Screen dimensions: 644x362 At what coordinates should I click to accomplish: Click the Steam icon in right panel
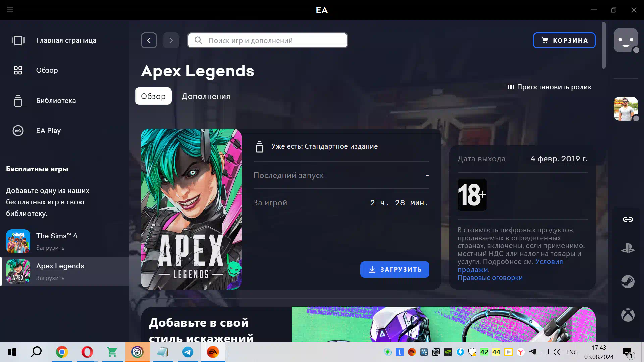pyautogui.click(x=628, y=282)
